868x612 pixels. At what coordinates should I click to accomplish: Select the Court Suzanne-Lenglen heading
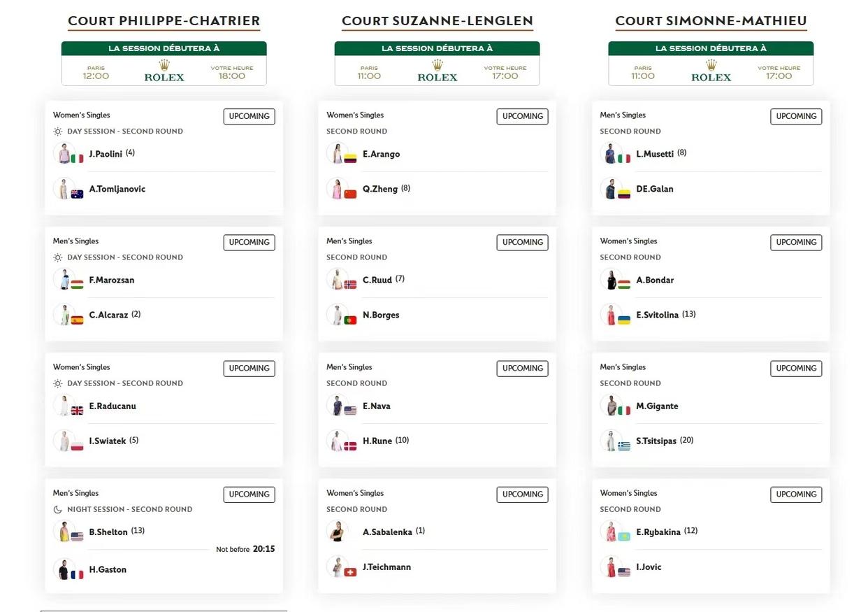[x=437, y=22]
